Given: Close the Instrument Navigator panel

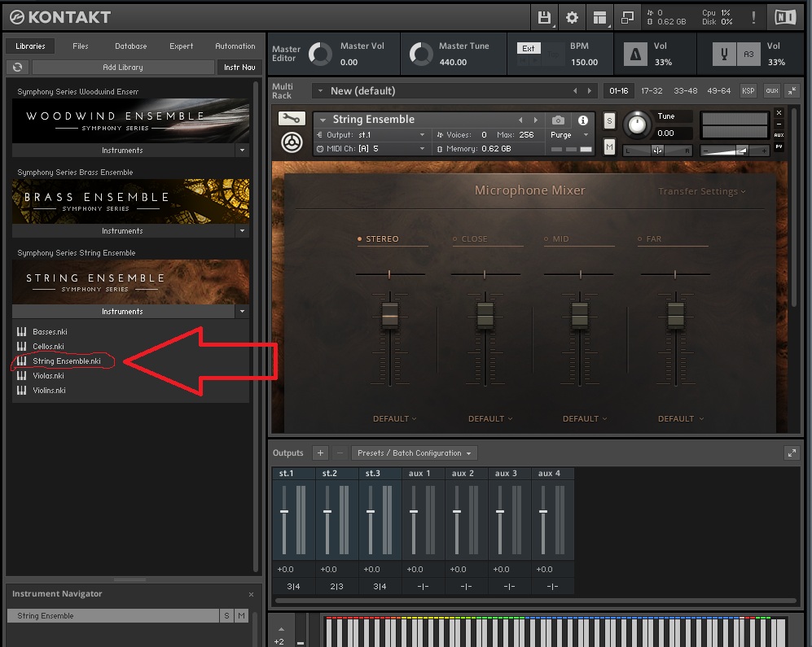Looking at the screenshot, I should pos(251,595).
